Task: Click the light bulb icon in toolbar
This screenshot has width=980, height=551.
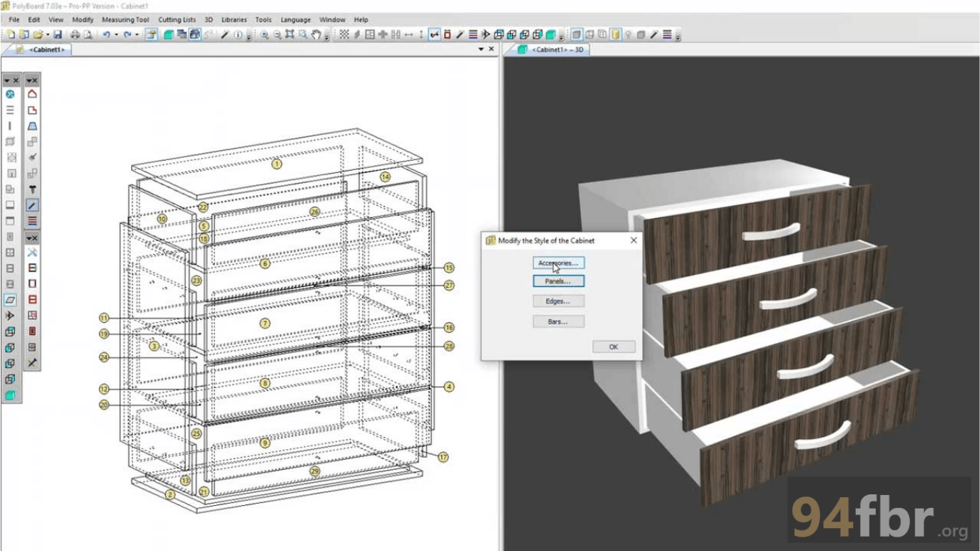Action: click(628, 34)
